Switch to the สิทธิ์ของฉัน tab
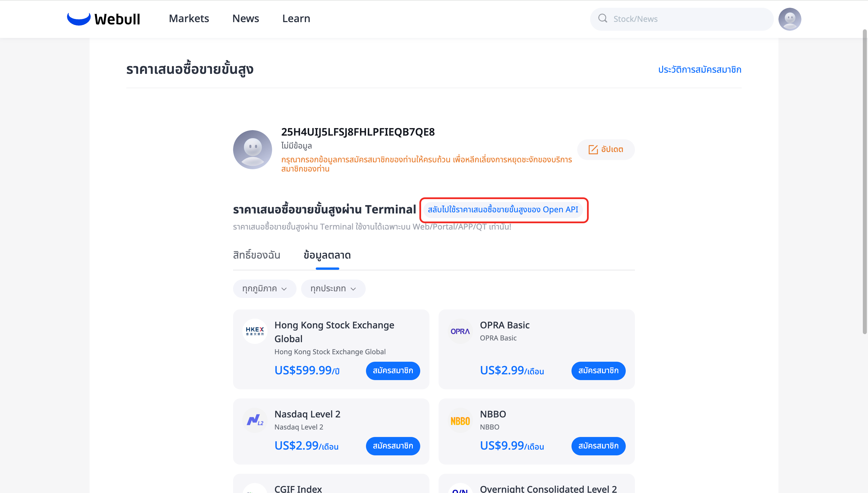Viewport: 868px width, 493px height. 256,255
